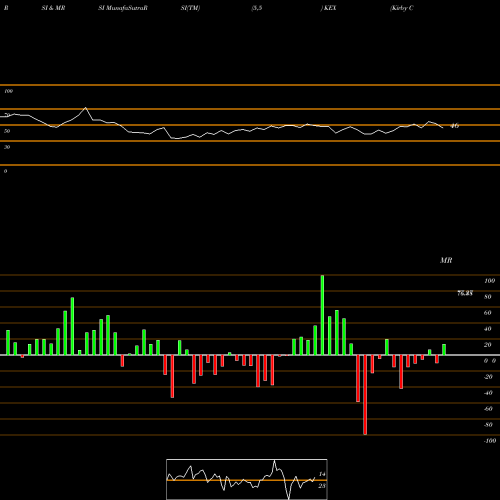Click the ') KEX' ticker label
The width and height of the screenshot is (500, 500).
coord(329,8)
